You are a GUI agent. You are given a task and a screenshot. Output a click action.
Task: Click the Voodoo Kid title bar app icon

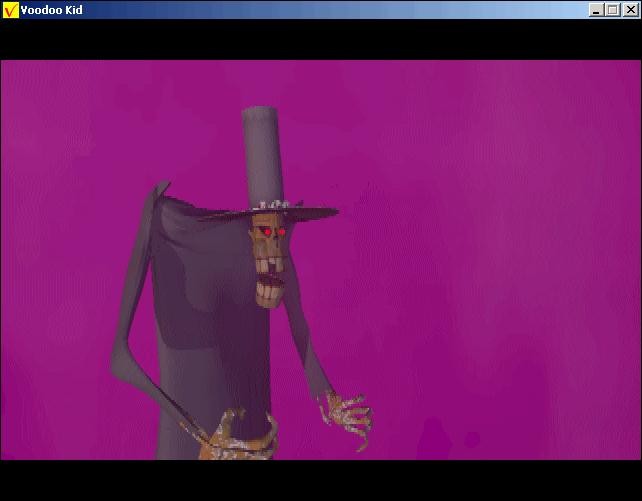pos(11,10)
